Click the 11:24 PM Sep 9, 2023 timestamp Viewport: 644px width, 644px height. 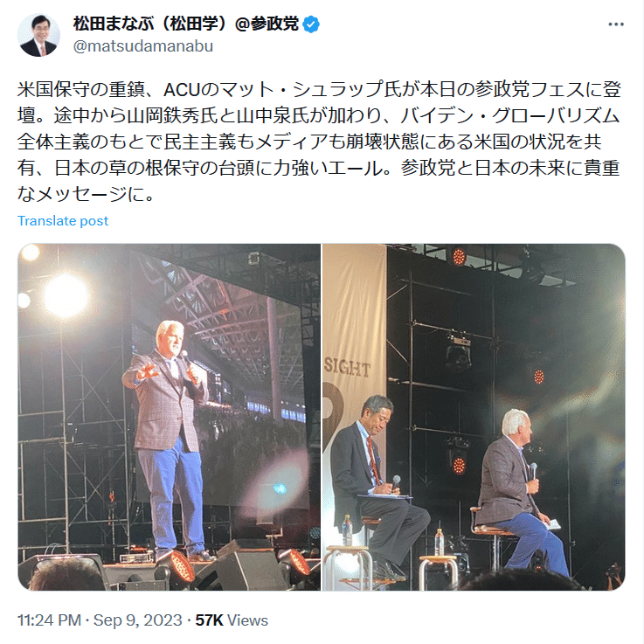point(100,620)
